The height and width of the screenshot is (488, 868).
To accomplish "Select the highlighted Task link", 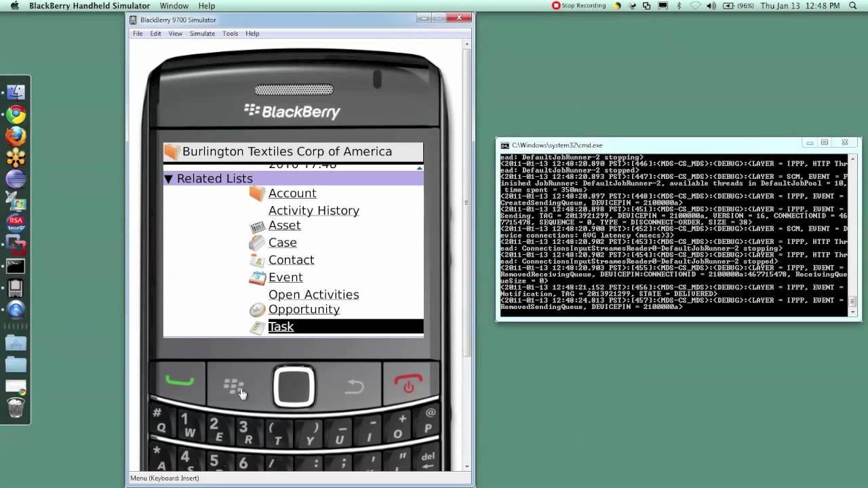I will point(281,327).
